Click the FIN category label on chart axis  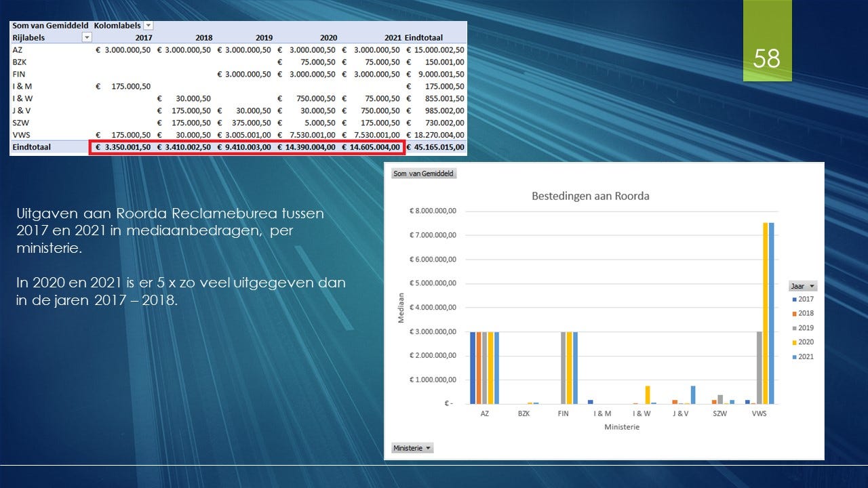[562, 413]
